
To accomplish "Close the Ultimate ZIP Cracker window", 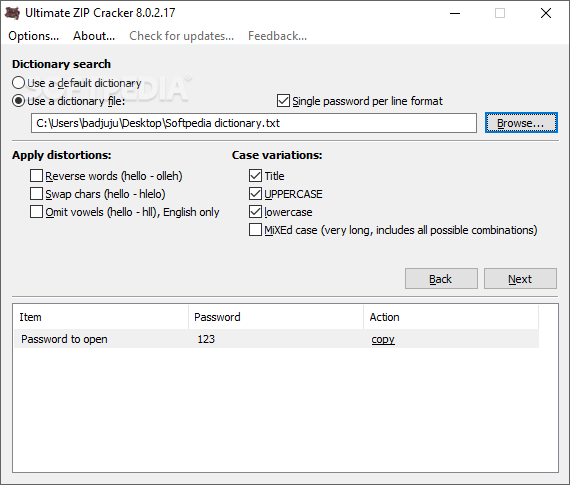I will pos(546,13).
